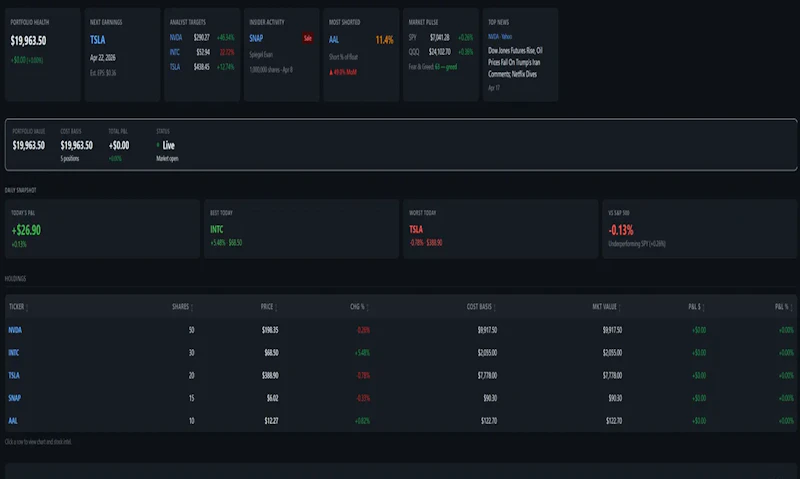Click AAL shares cell 10
The height and width of the screenshot is (479, 800).
pos(191,421)
